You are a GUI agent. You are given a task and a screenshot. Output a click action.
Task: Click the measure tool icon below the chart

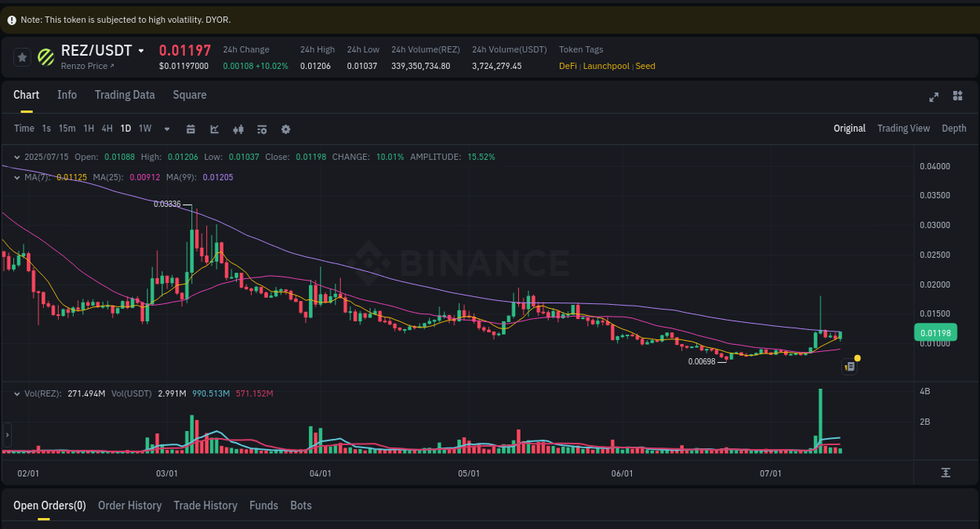(946, 473)
